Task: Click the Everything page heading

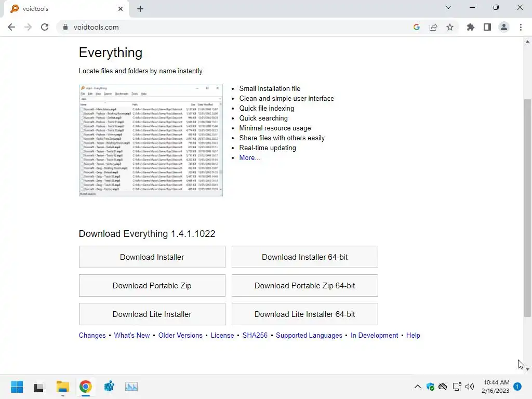Action: click(x=111, y=52)
